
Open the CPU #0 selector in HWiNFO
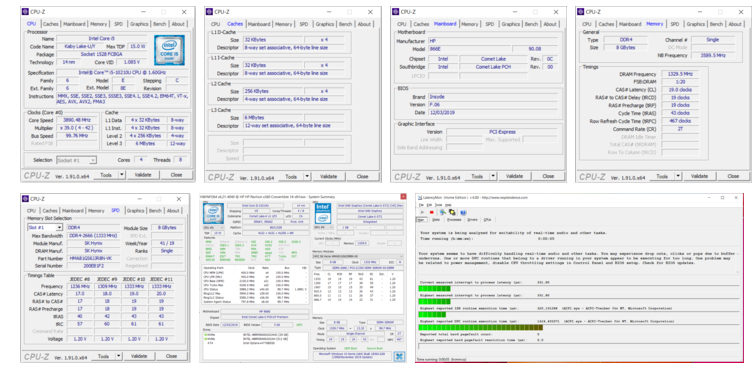pos(213,228)
